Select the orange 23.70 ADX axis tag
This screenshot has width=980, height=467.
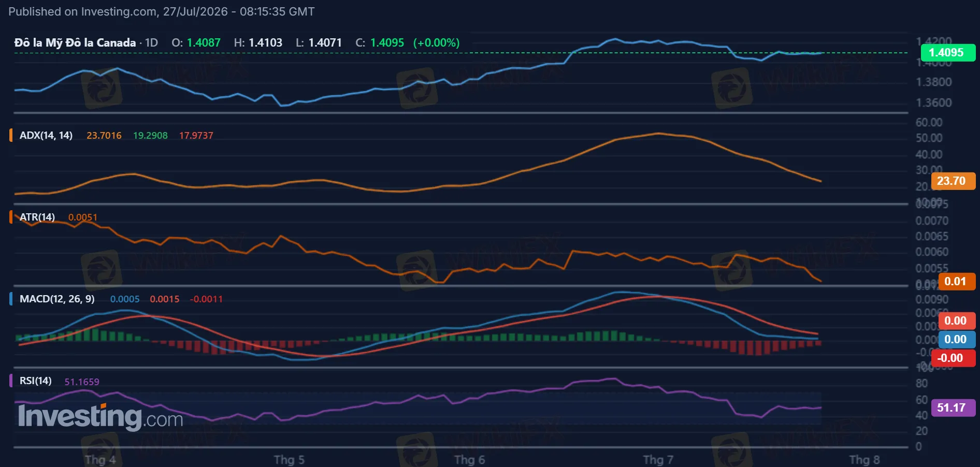pos(953,181)
